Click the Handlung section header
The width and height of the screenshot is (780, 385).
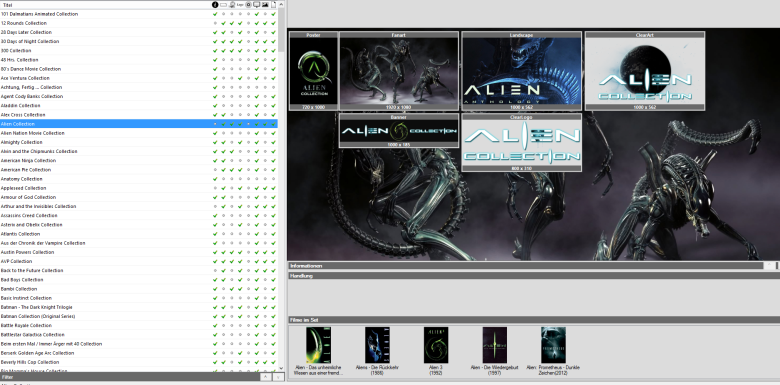coord(534,276)
